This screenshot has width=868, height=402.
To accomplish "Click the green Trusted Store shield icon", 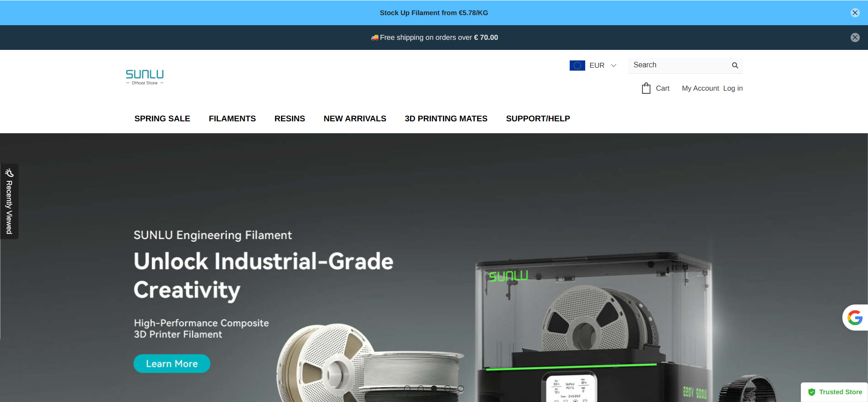I will coord(812,392).
